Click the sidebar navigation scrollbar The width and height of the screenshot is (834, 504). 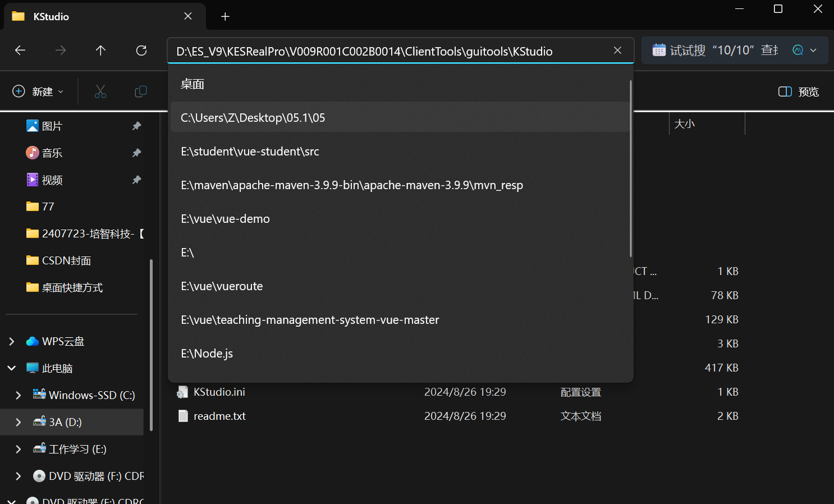point(151,346)
